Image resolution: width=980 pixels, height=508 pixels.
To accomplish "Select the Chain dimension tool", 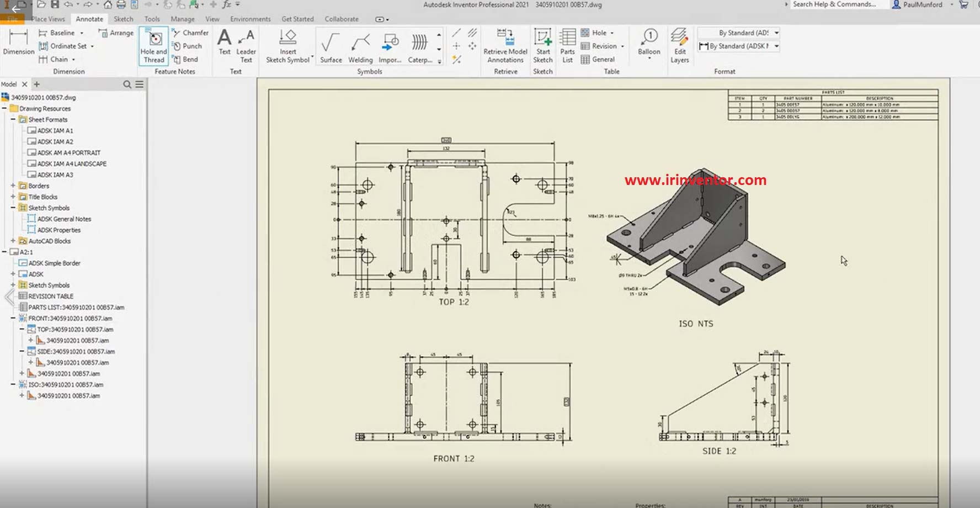I will 53,59.
